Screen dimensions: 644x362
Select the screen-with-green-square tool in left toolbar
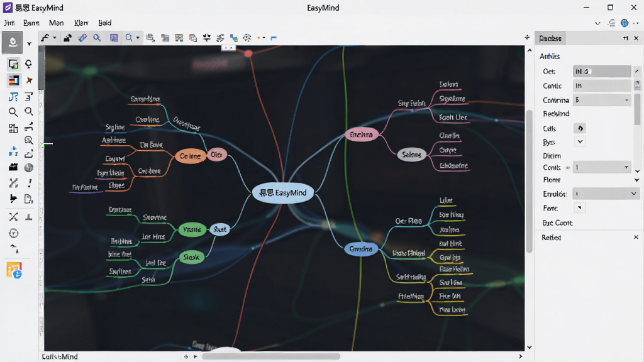(x=13, y=64)
